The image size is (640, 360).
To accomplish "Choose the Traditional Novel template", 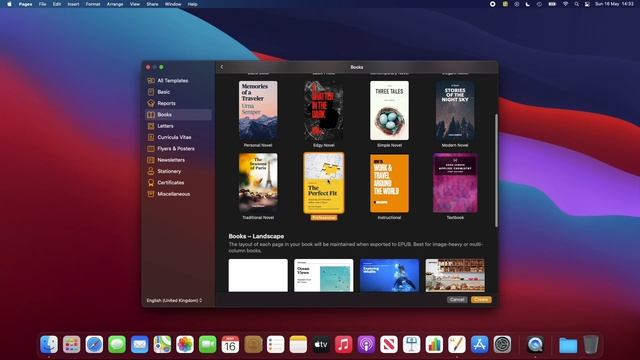I will pyautogui.click(x=258, y=183).
